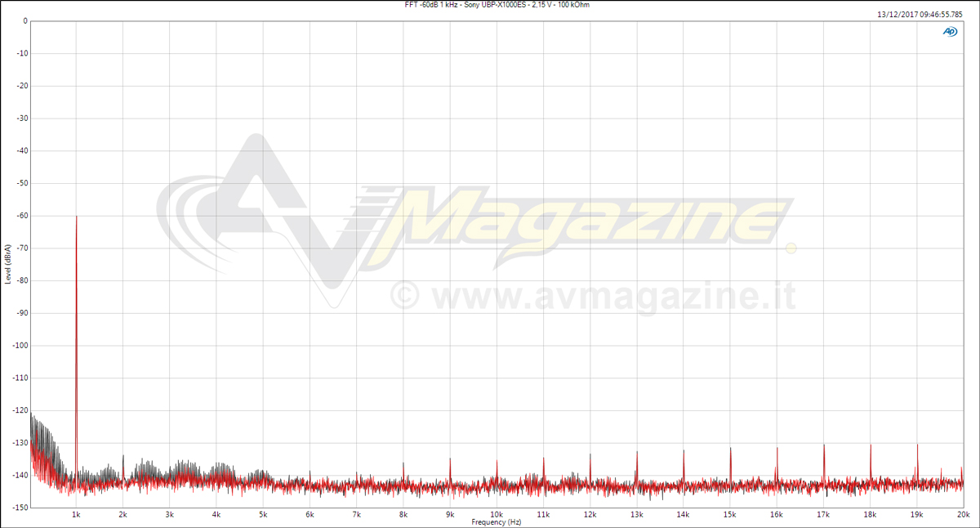The image size is (980, 528).
Task: Click the '1k' frequency tick label
Action: [76, 515]
